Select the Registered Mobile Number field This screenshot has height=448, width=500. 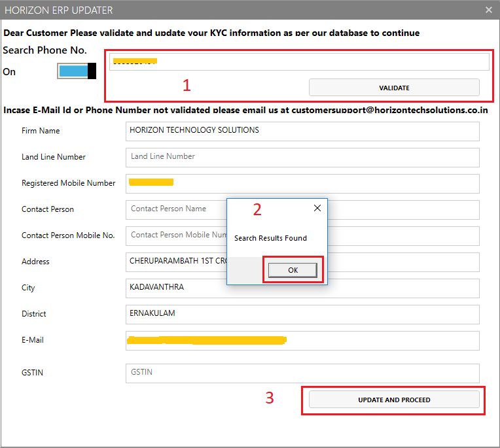coord(302,184)
